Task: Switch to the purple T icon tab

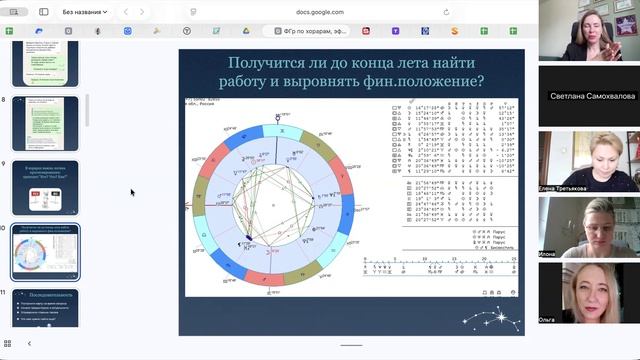Action: pyautogui.click(x=395, y=31)
